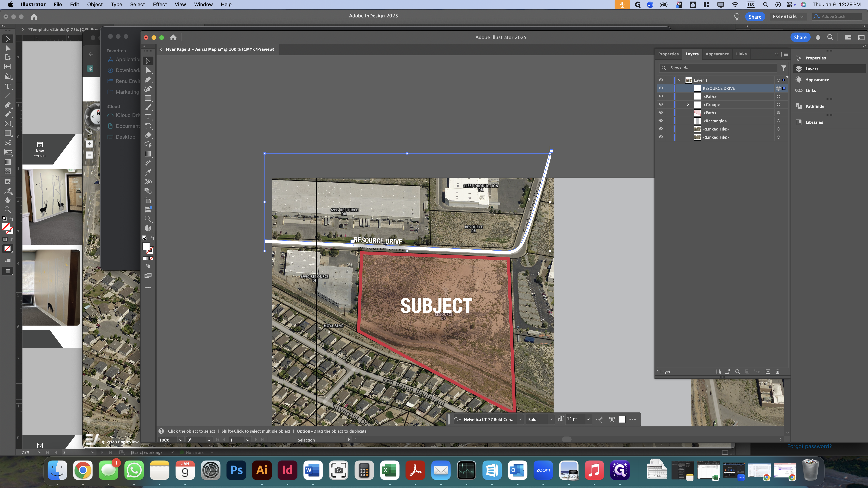Swap fill and stroke in Illustrator toolbar
The width and height of the screenshot is (868, 488).
[x=152, y=238]
